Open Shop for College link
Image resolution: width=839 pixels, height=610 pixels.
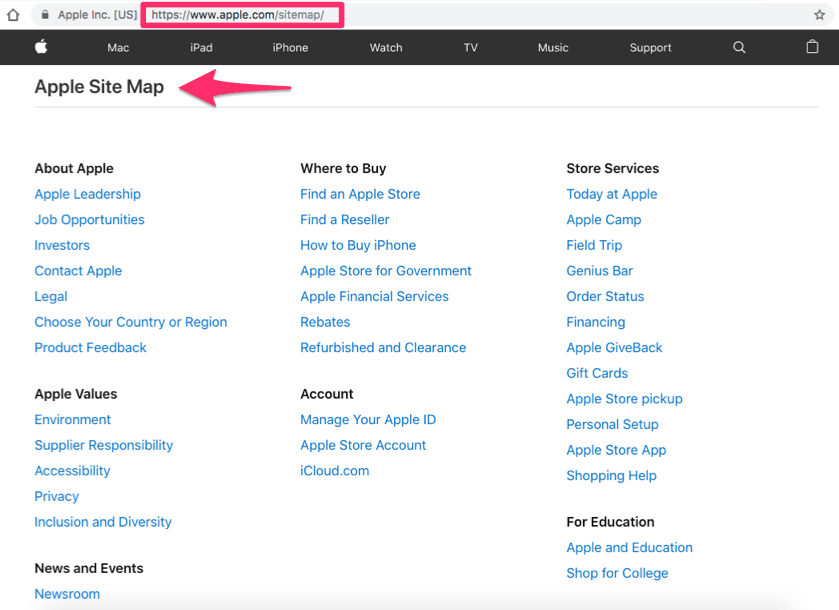click(617, 573)
